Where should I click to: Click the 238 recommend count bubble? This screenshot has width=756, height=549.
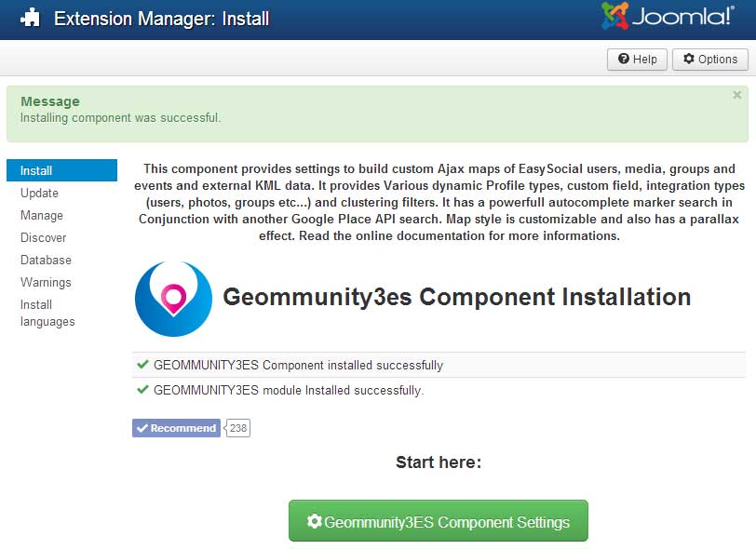[237, 428]
